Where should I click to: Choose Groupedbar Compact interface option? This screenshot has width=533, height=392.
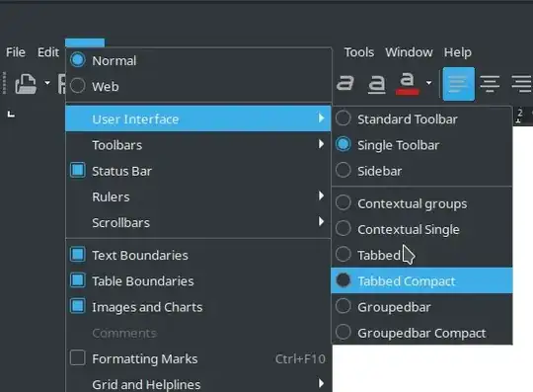click(x=421, y=333)
